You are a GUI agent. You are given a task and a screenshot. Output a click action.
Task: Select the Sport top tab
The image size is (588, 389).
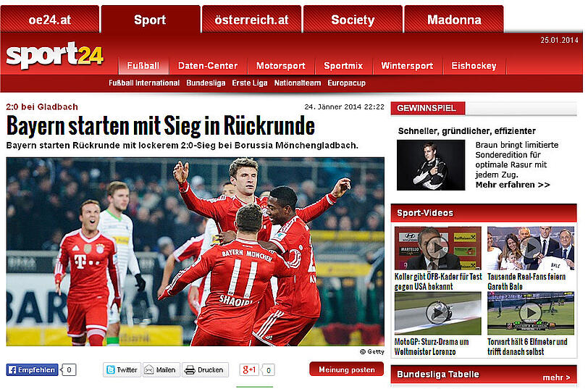coord(150,19)
